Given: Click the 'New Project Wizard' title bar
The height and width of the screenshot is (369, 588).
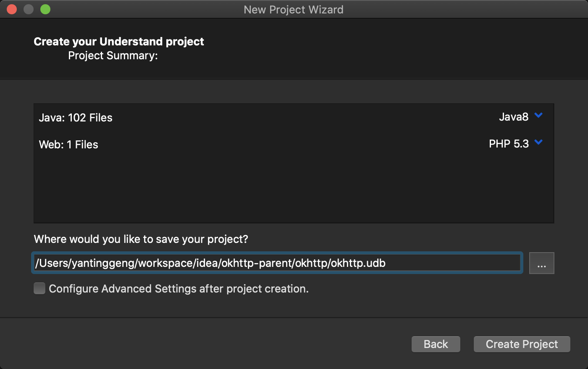Looking at the screenshot, I should 294,9.
